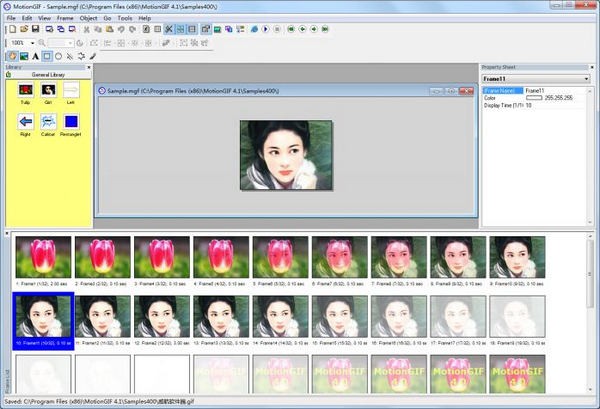Open the Frame menu
Viewport: 600px width, 409px height.
(x=65, y=18)
